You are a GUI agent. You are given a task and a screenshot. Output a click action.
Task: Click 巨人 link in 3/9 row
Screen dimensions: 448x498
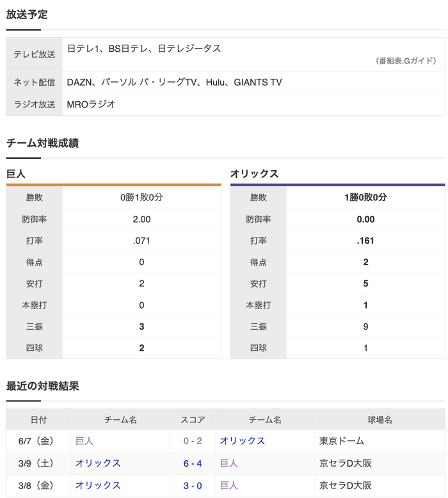[x=228, y=463]
